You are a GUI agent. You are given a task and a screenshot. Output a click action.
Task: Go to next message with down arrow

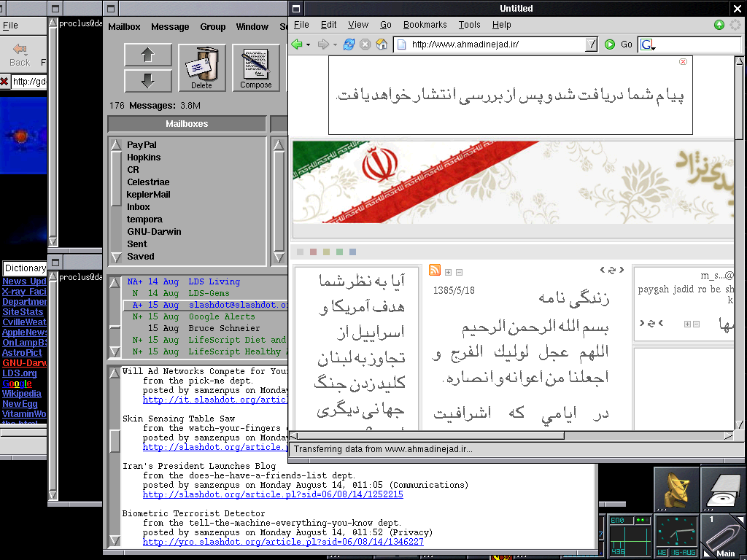tap(147, 80)
